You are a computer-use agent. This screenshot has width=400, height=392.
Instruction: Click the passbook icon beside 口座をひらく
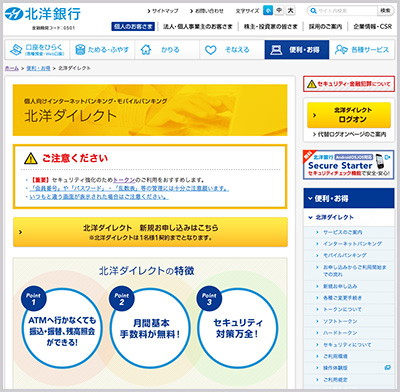tap(16, 50)
